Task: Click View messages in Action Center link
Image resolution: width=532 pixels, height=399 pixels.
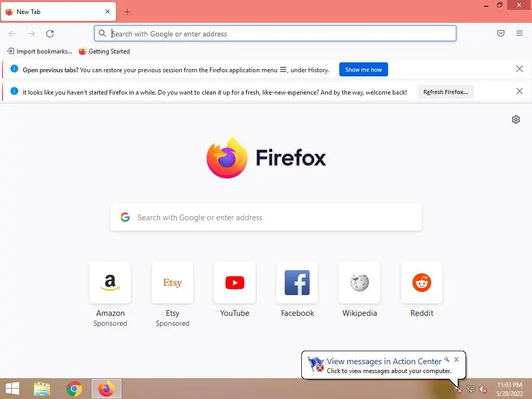Action: click(384, 362)
